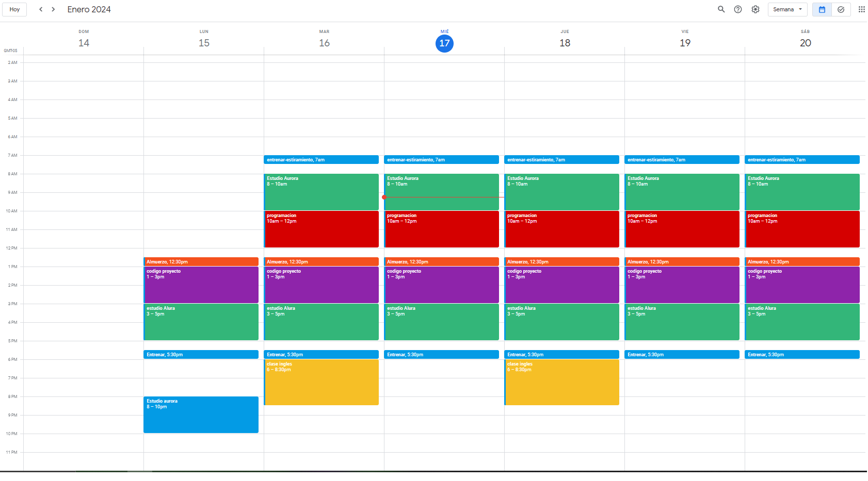Screen dimensions: 868x481
Task: Open the search magnifier icon
Action: click(x=721, y=9)
